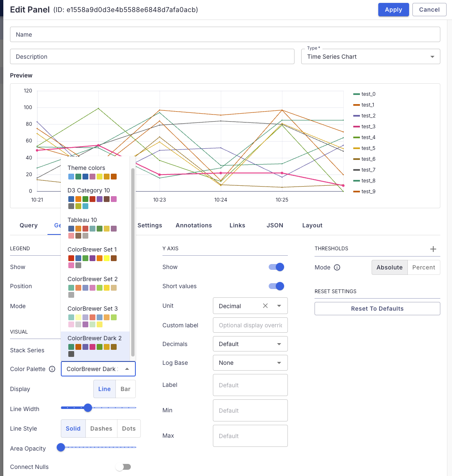
Task: Choose the Tableau 10 palette option
Action: coord(95,228)
